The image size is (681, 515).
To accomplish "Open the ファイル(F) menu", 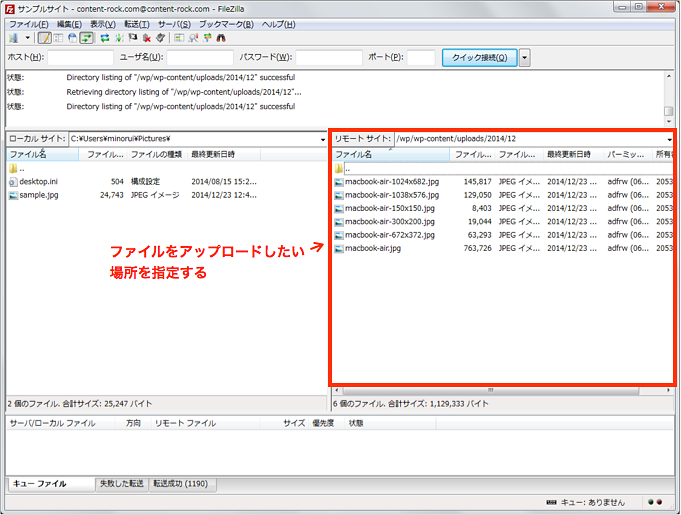I will 29,24.
